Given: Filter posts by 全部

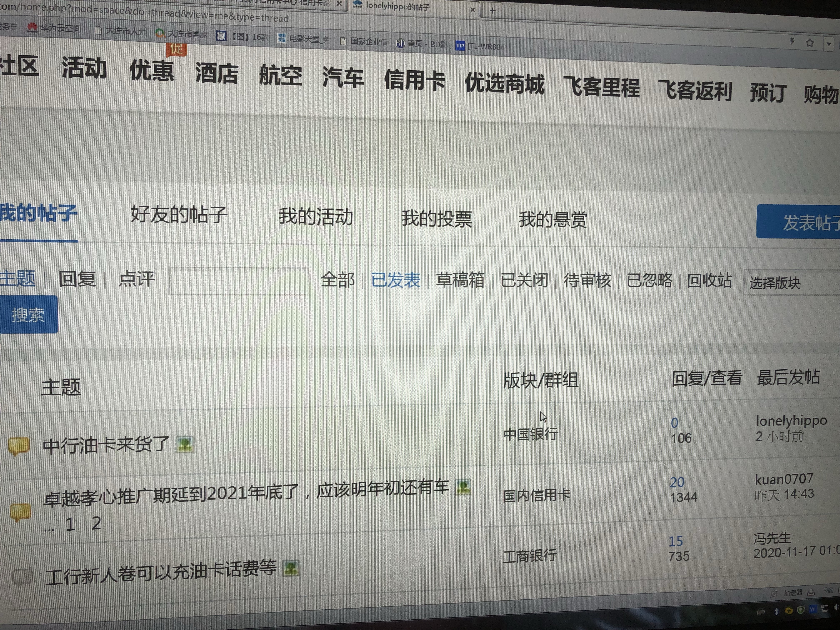Looking at the screenshot, I should [x=337, y=280].
